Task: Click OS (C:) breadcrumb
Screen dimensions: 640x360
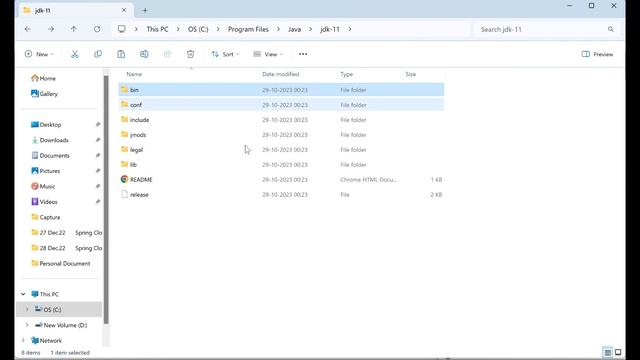Action: pos(198,29)
